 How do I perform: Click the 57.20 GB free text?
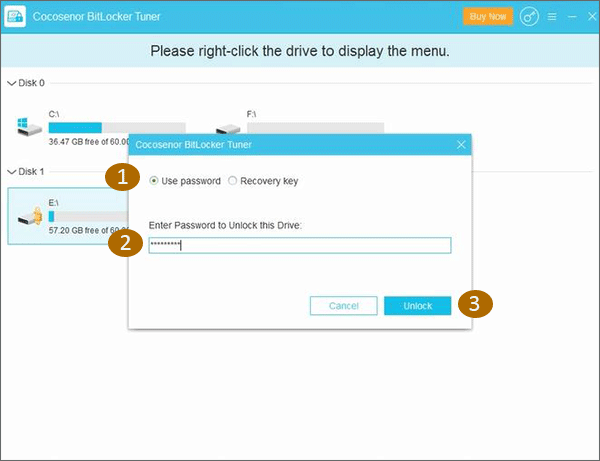[x=88, y=230]
